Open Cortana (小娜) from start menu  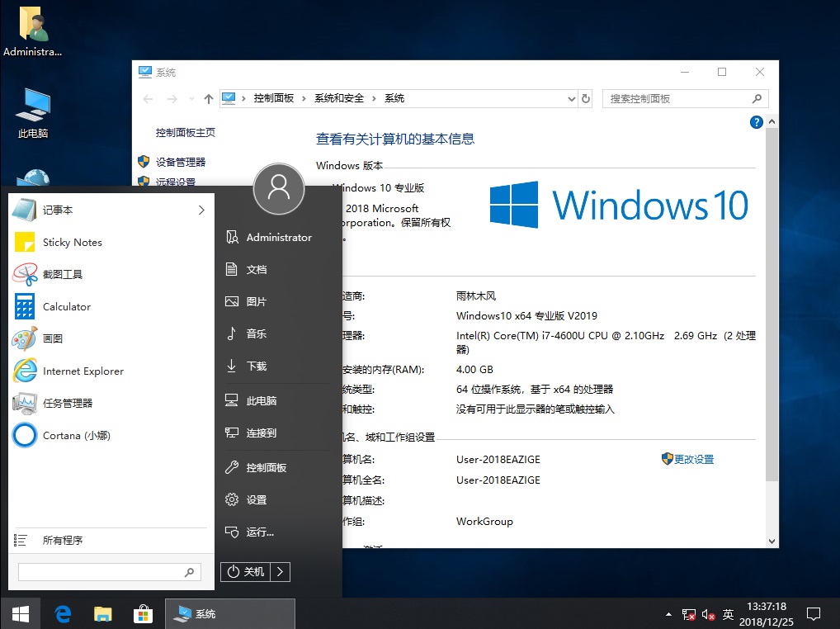point(111,435)
